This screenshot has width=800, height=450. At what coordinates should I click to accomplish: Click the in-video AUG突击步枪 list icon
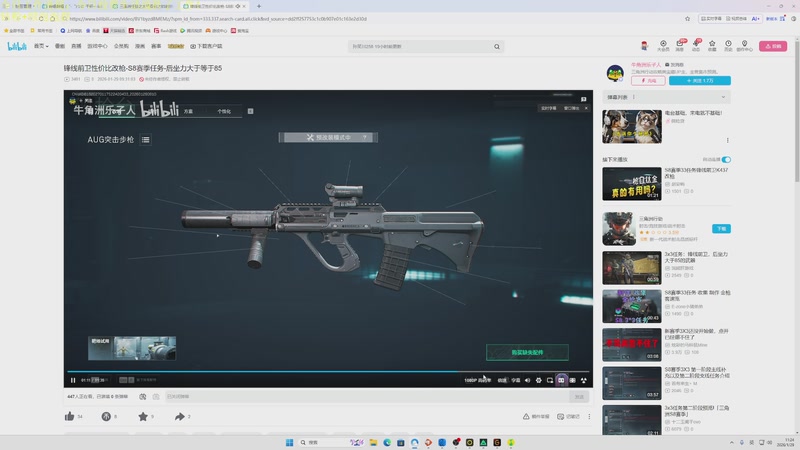(145, 139)
